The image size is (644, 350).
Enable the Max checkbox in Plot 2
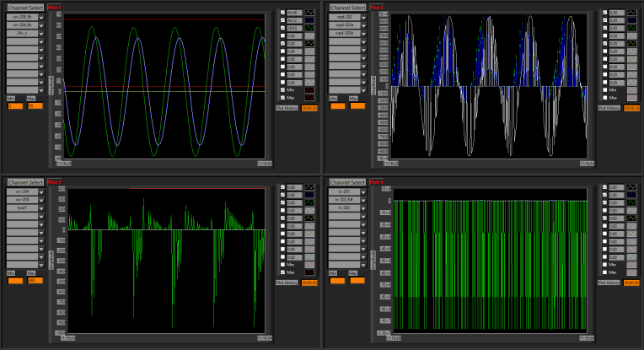pos(604,96)
